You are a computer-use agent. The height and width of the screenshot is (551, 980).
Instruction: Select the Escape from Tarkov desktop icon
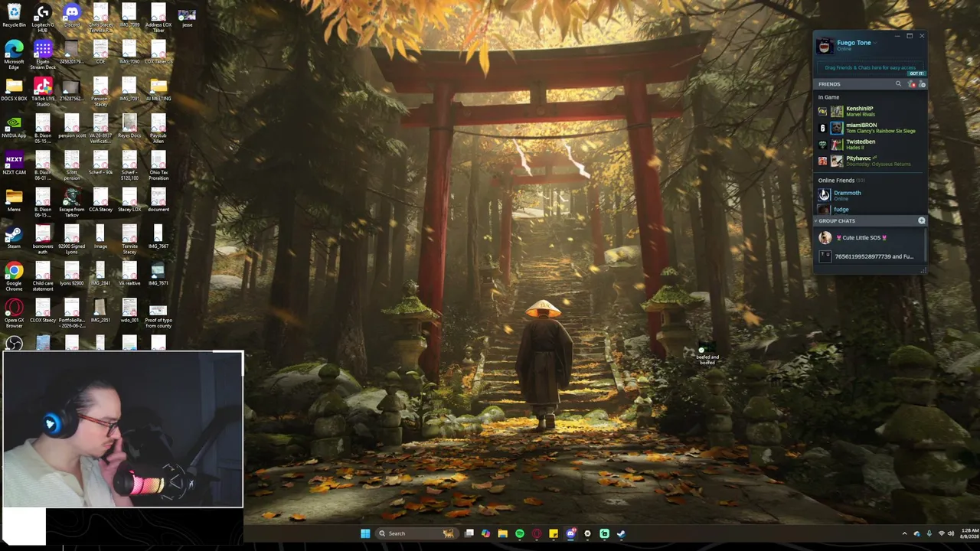72,203
